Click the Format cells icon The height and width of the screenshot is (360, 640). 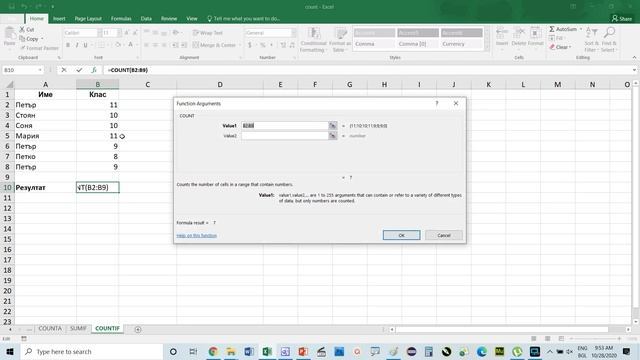(536, 33)
